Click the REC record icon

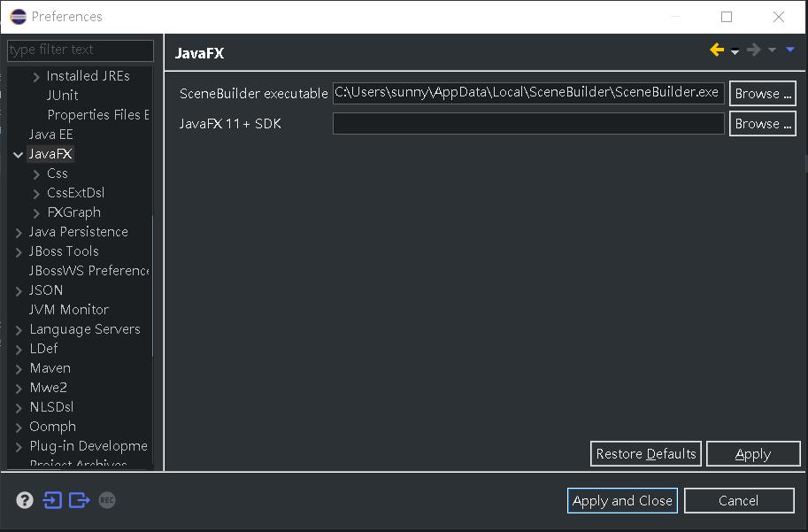point(107,500)
